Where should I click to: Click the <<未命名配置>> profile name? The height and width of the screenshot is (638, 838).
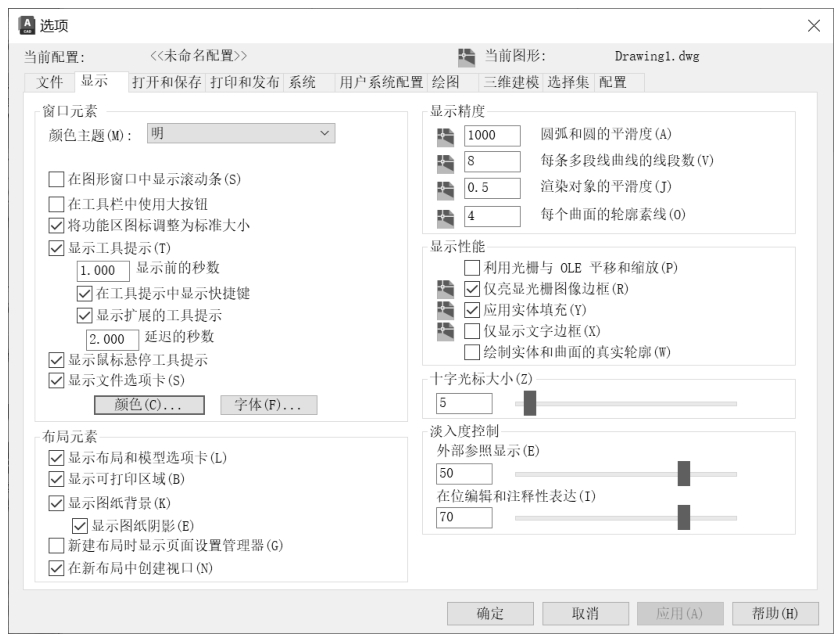click(x=198, y=55)
